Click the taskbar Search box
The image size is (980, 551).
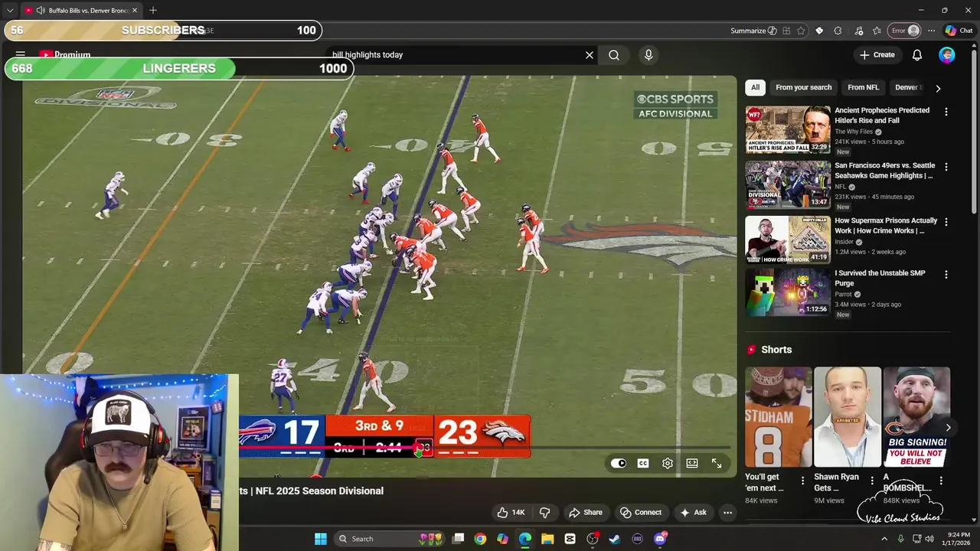pos(390,539)
